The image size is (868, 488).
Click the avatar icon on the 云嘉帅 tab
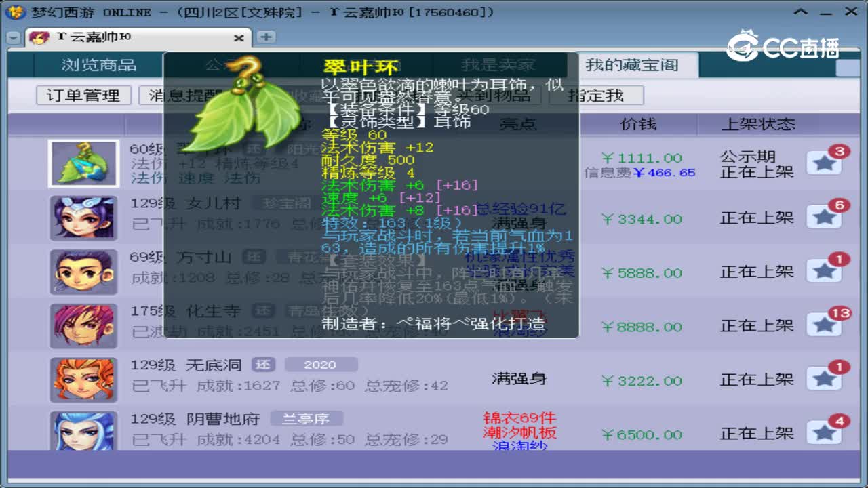pos(39,37)
